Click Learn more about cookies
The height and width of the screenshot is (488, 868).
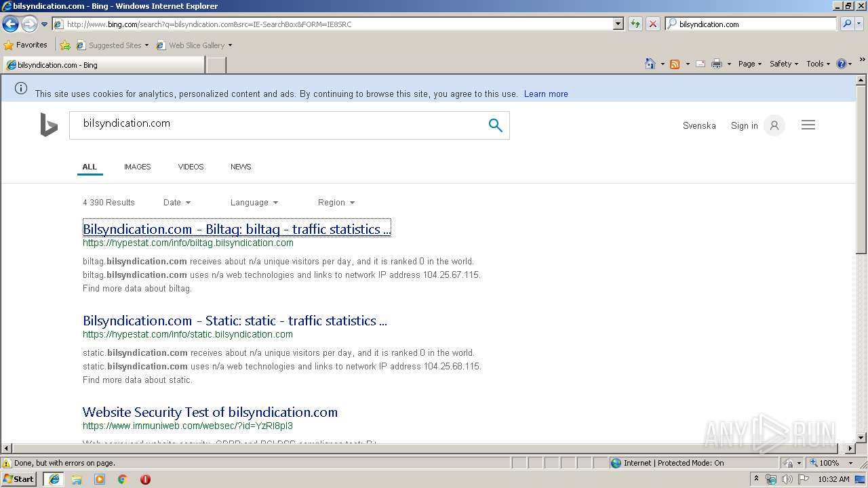point(546,94)
